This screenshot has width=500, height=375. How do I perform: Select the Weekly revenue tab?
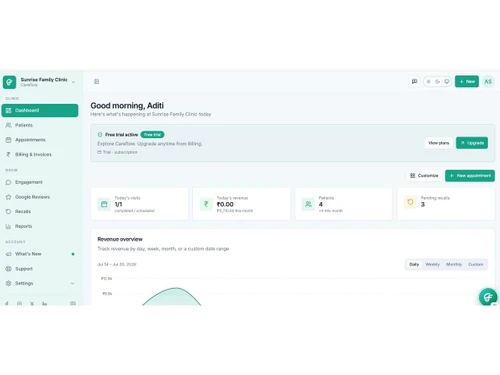click(x=432, y=264)
